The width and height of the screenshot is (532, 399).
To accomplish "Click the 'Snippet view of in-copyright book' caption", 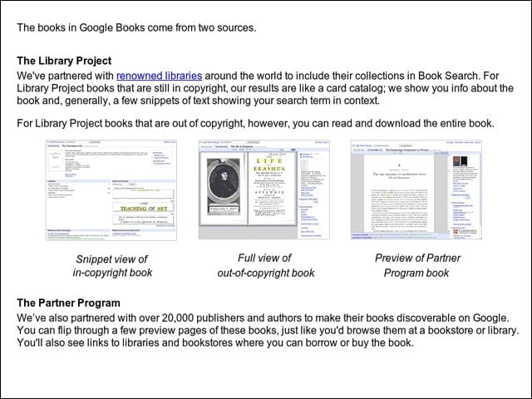I will (x=112, y=266).
